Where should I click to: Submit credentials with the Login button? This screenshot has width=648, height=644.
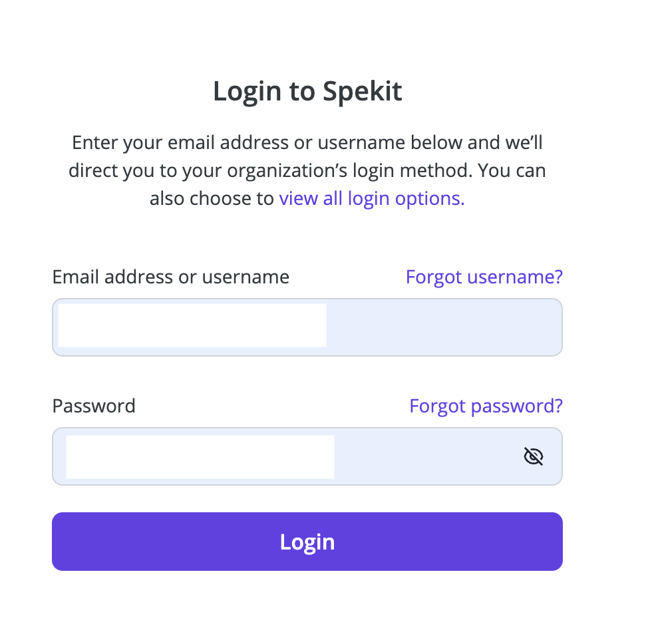pyautogui.click(x=307, y=542)
